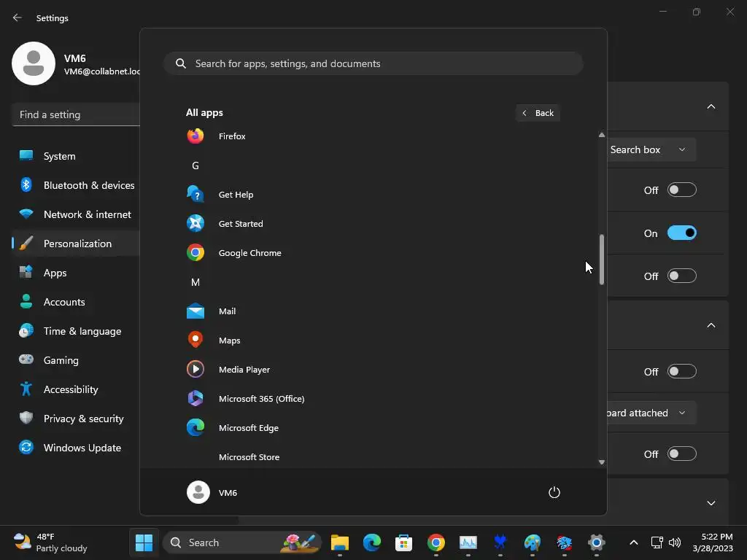747x560 pixels.
Task: Open the weather widget showing 48°F
Action: [50, 542]
